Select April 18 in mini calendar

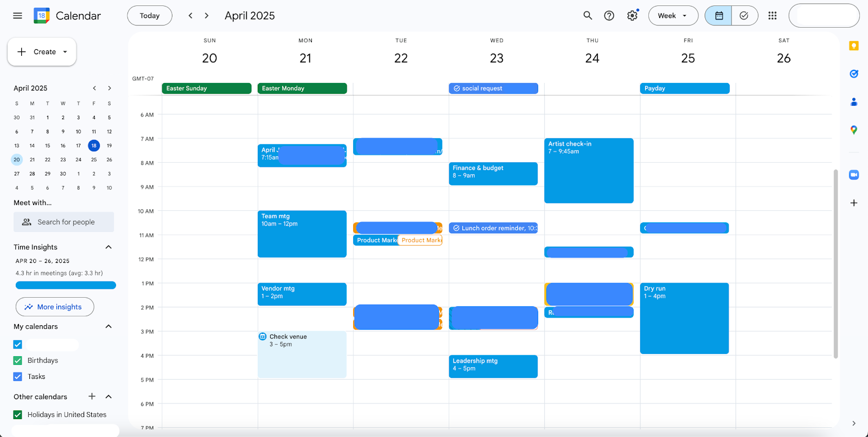[x=94, y=145]
